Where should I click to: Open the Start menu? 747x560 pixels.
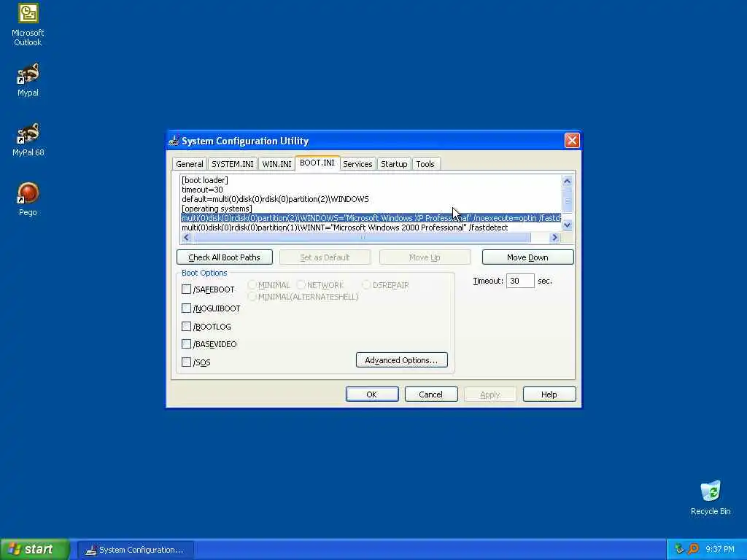35,549
